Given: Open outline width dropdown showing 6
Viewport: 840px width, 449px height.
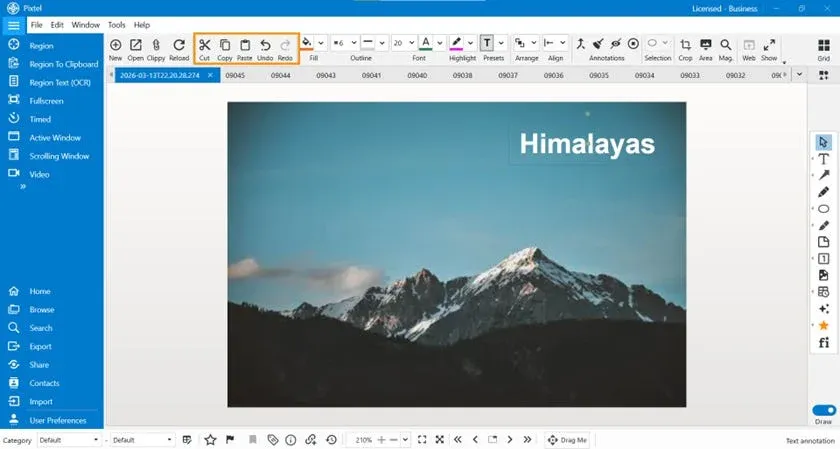Looking at the screenshot, I should (354, 43).
